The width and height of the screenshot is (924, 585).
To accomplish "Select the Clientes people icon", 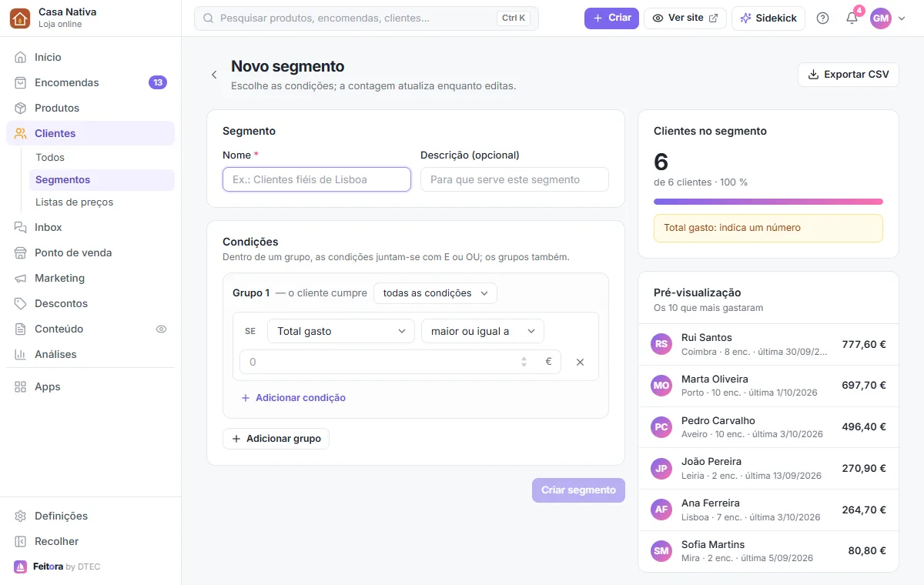I will 21,133.
